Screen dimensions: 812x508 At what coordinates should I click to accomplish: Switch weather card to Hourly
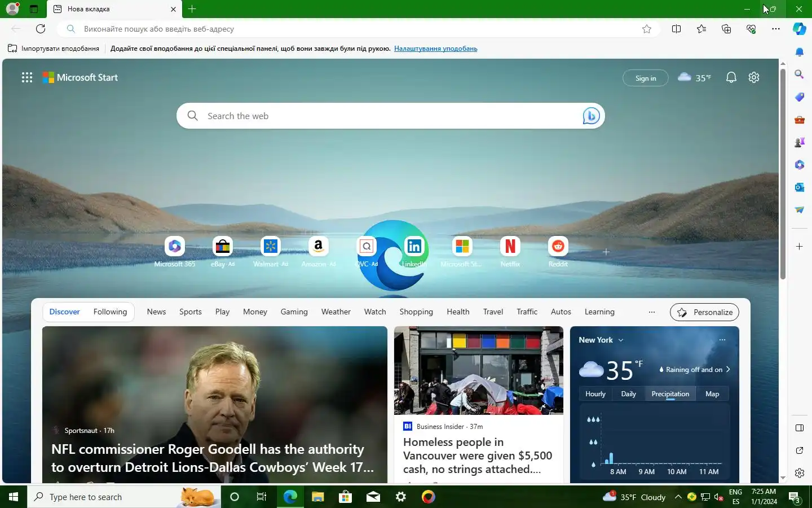coord(595,394)
